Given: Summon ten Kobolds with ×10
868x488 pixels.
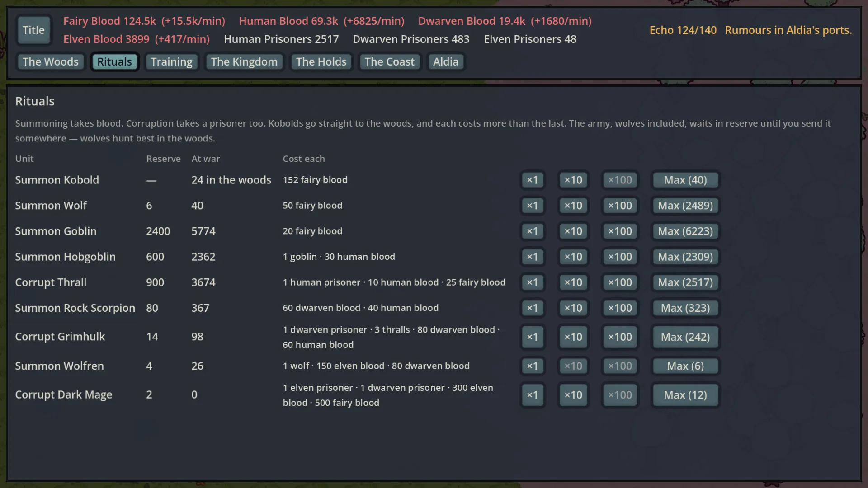Looking at the screenshot, I should click(x=573, y=180).
